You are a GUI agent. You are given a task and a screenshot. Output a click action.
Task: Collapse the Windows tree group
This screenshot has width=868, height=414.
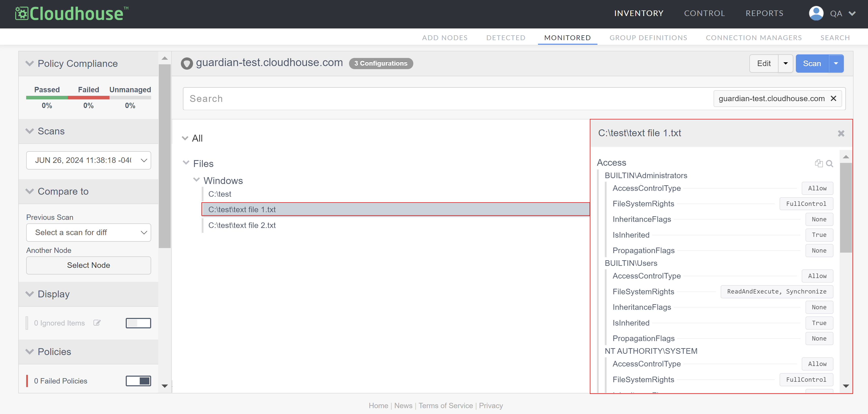(x=196, y=180)
